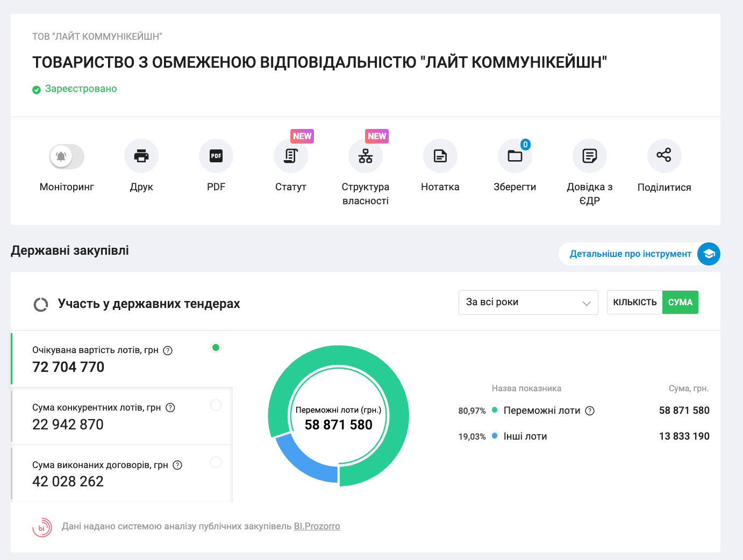This screenshot has height=560, width=743.
Task: Switch to СУМА view
Action: tap(680, 303)
